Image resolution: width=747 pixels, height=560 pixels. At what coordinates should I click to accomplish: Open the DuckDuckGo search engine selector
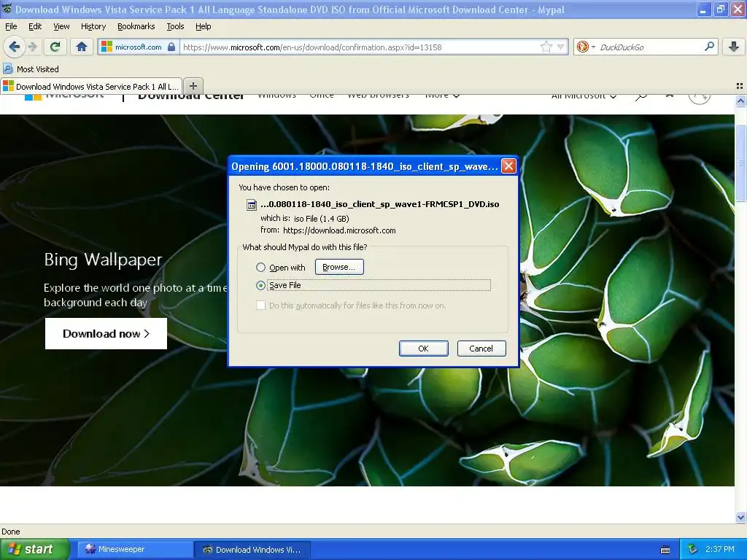point(585,47)
